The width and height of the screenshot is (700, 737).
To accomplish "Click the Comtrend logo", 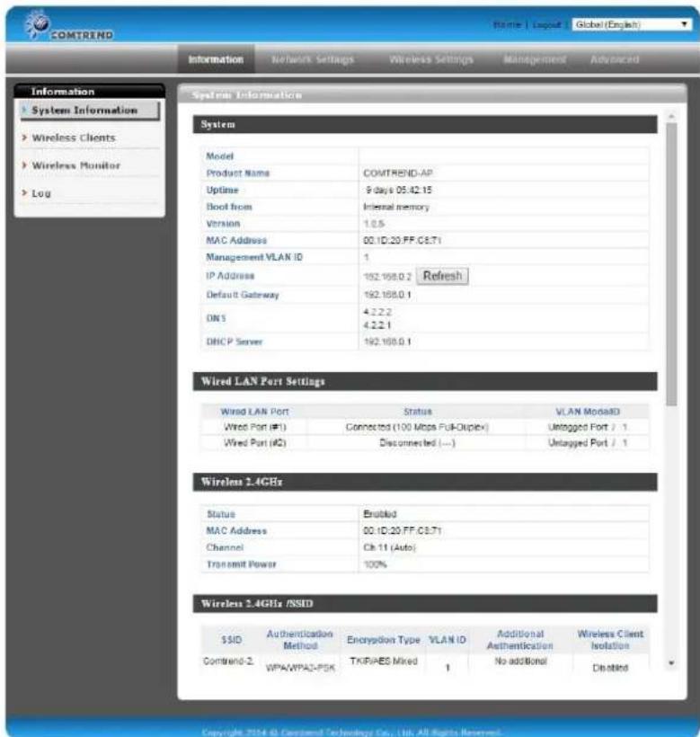I will coord(68,26).
